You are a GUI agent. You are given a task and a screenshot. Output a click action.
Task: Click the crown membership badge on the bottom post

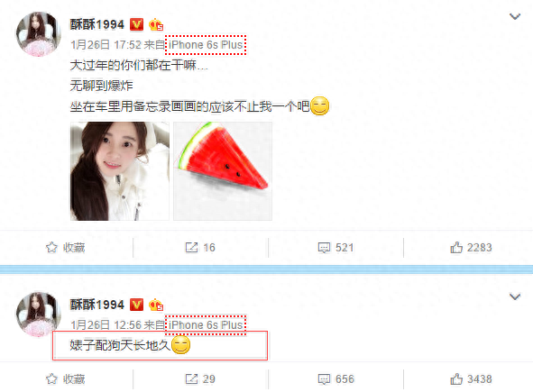point(156,305)
